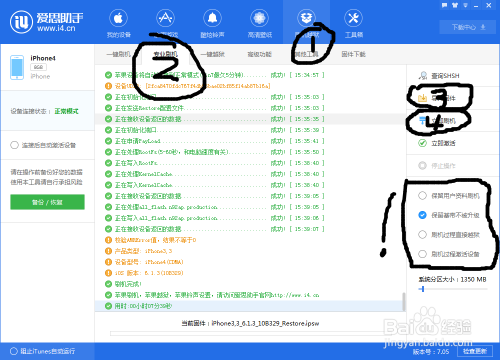Open the 高清壁纸 wallpaper icon section
Image resolution: width=500 pixels, height=360 pixels.
(259, 18)
